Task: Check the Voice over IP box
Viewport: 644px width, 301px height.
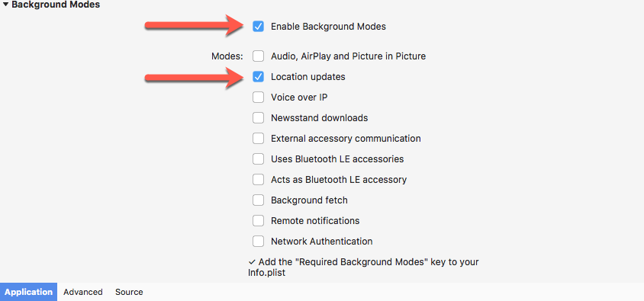Action: coord(259,98)
